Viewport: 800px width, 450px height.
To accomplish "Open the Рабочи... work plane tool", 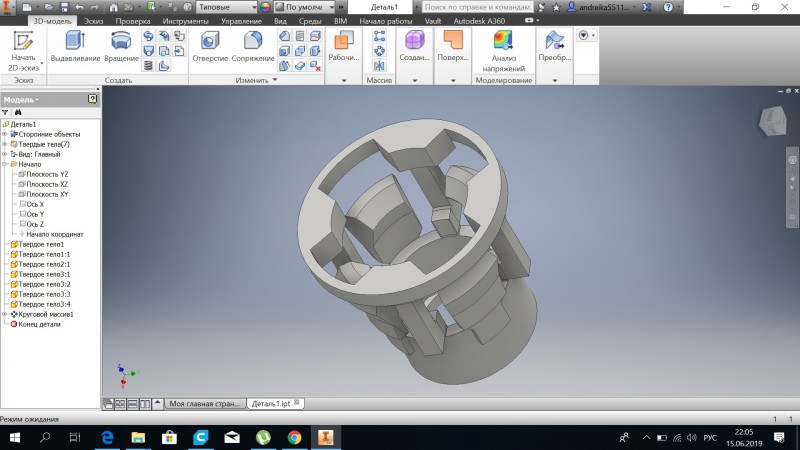I will (x=343, y=46).
